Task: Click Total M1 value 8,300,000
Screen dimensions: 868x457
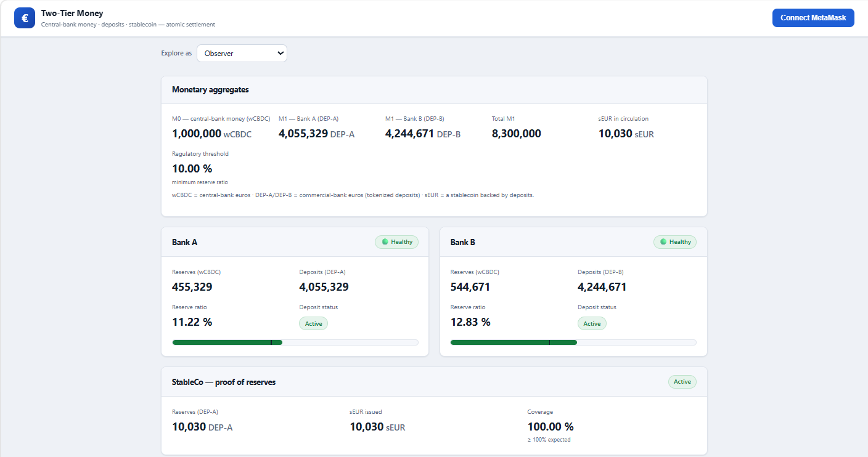Action: [x=517, y=134]
